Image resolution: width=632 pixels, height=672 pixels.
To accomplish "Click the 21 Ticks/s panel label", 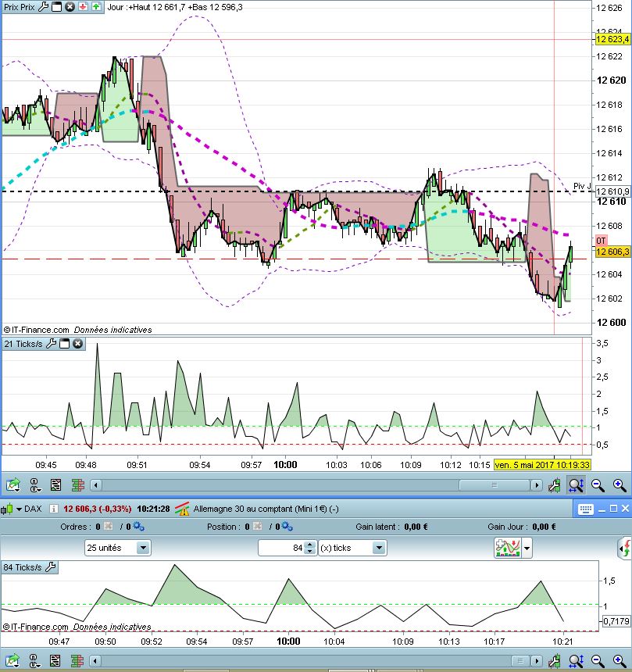I will pyautogui.click(x=23, y=344).
